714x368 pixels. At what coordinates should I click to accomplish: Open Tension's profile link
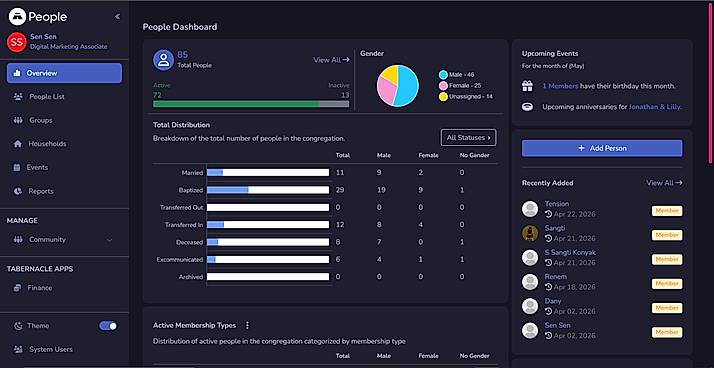click(557, 204)
